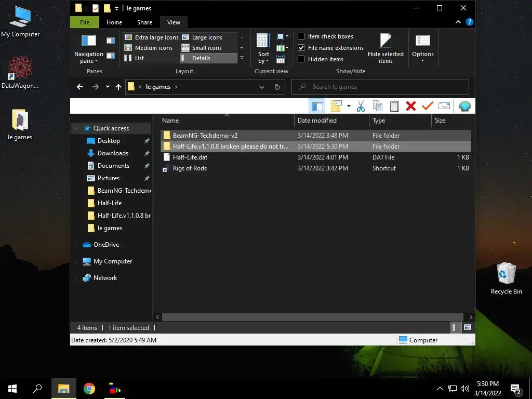Sort by Date modified column header
Image resolution: width=532 pixels, height=399 pixels.
point(331,121)
